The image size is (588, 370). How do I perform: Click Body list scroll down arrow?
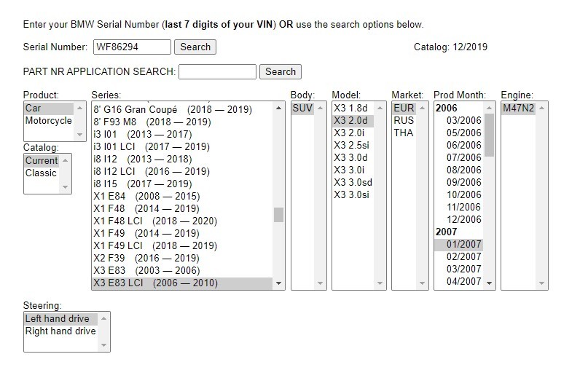tap(320, 283)
